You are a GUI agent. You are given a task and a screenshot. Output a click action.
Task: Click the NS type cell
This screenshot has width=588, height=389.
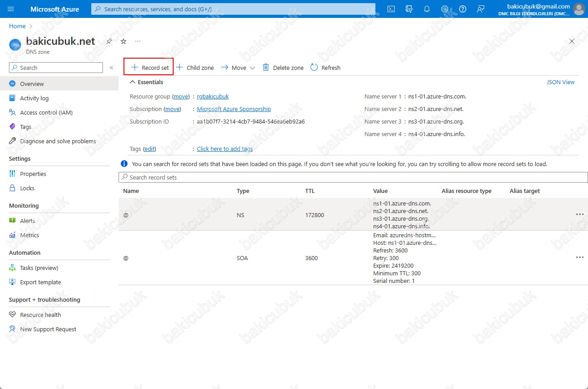point(240,215)
